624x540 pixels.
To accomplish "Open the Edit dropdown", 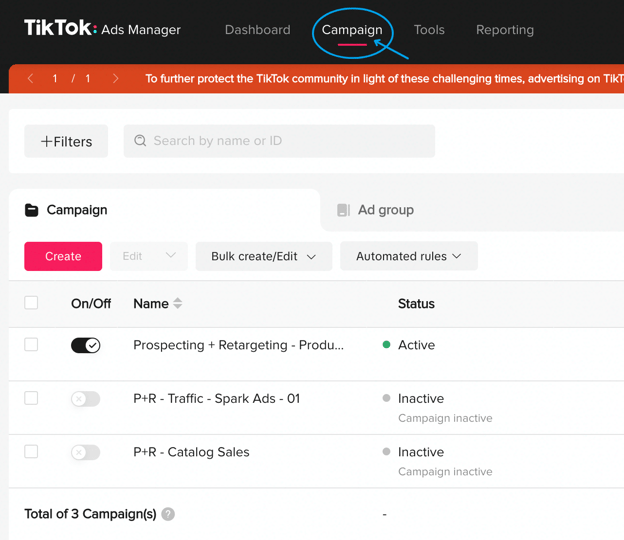I will [x=149, y=256].
